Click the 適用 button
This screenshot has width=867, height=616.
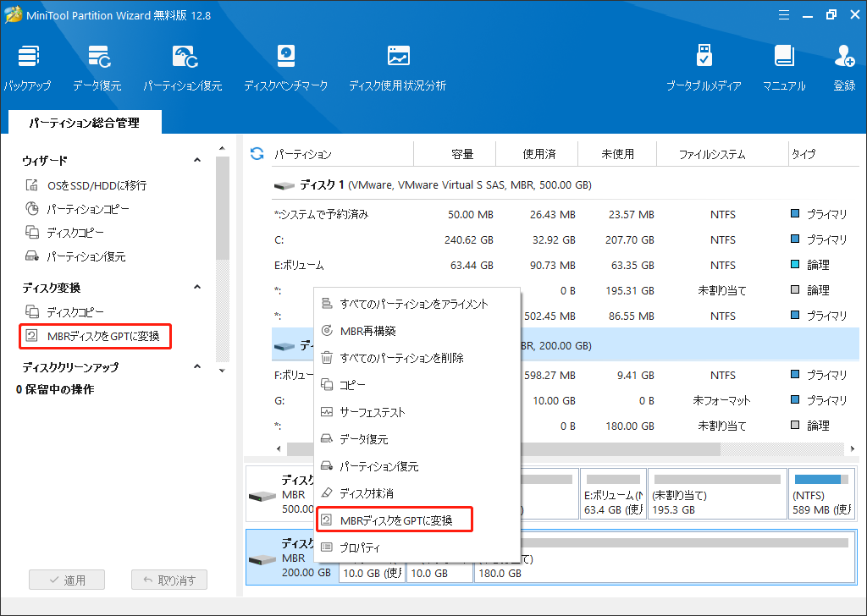pos(67,580)
